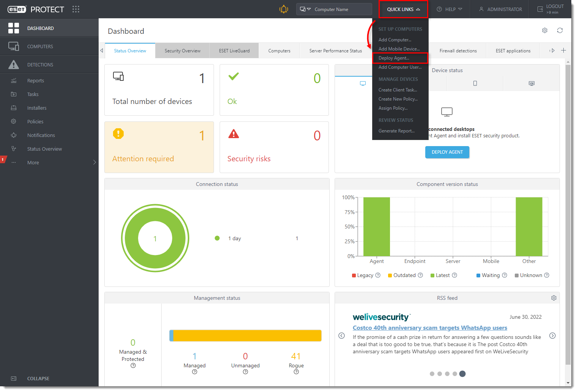
Task: Click the green Agent bar in chart
Action: (x=377, y=227)
